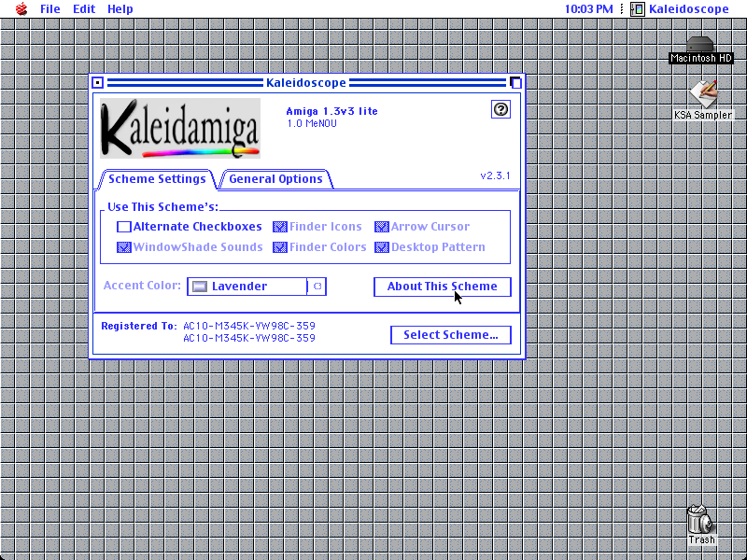Click the Lavender color swatch

[200, 287]
